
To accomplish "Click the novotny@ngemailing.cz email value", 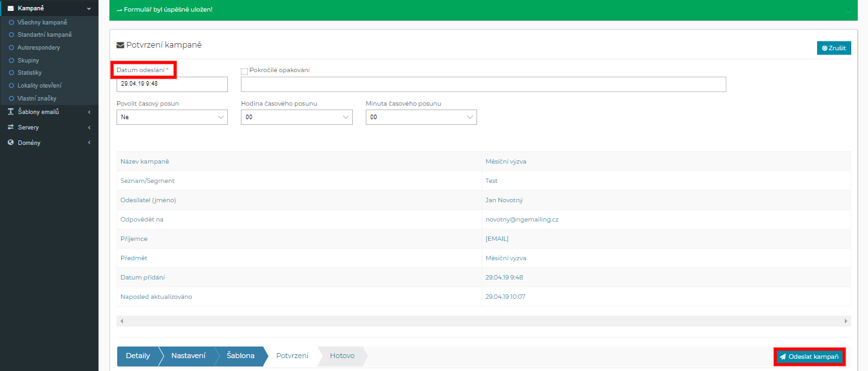I will (x=522, y=220).
